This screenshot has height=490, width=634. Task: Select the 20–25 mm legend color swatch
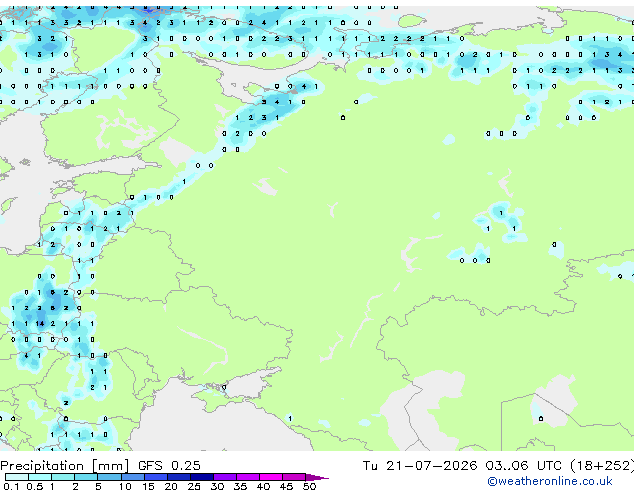pyautogui.click(x=179, y=477)
